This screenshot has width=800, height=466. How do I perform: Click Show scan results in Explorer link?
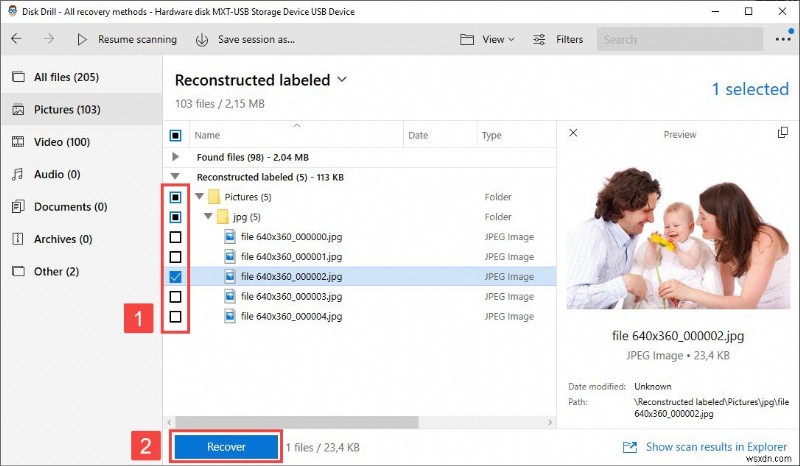point(716,447)
